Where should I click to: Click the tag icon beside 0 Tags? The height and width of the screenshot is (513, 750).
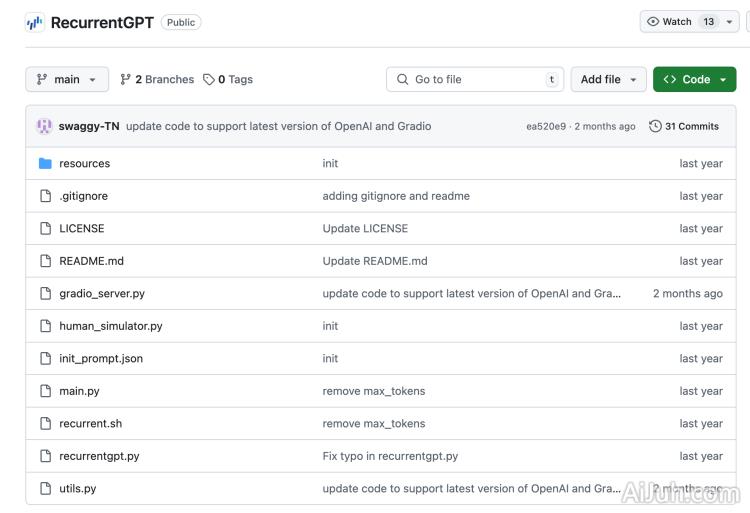(x=208, y=79)
